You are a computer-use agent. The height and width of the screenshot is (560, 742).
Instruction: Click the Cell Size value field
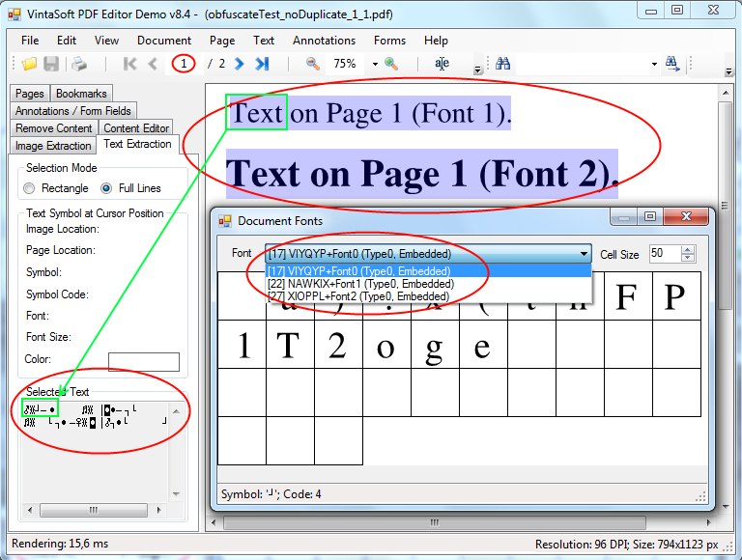(x=665, y=254)
